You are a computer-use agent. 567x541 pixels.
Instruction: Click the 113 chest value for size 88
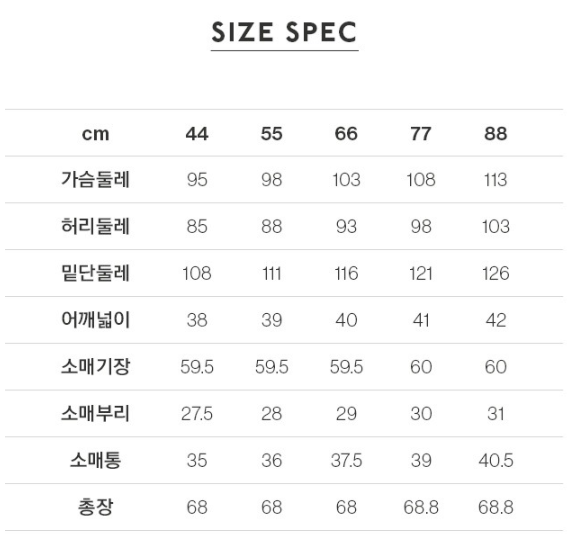coord(496,180)
